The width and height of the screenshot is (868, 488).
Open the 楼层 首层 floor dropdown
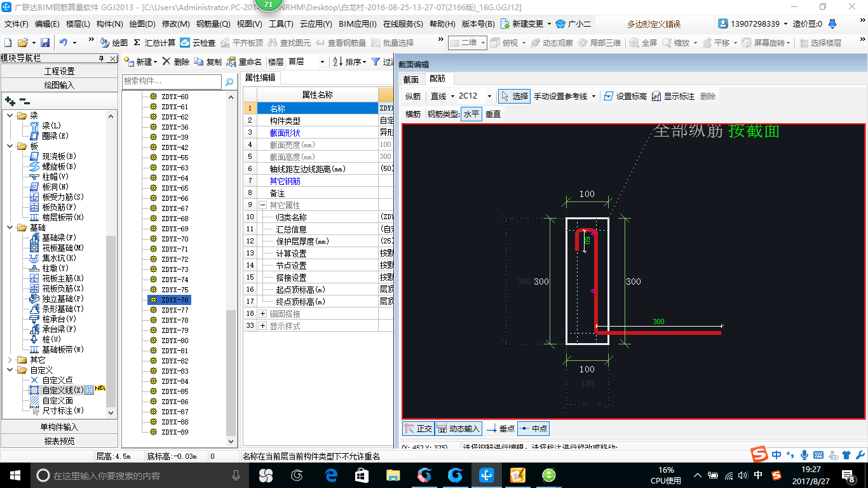coord(322,62)
